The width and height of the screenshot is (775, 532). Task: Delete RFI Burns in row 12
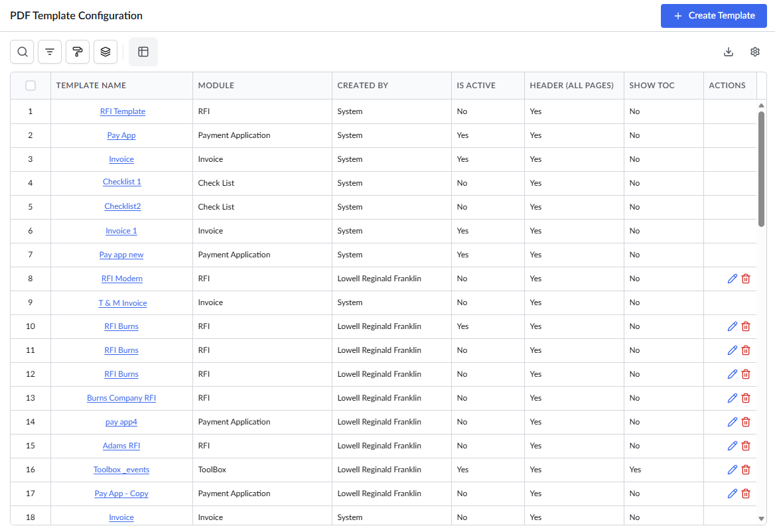coord(746,374)
